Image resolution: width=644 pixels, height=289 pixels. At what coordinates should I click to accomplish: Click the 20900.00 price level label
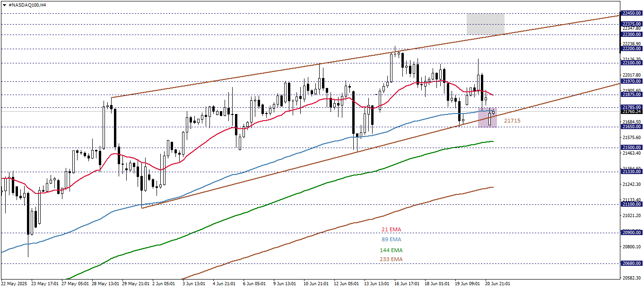(x=632, y=233)
